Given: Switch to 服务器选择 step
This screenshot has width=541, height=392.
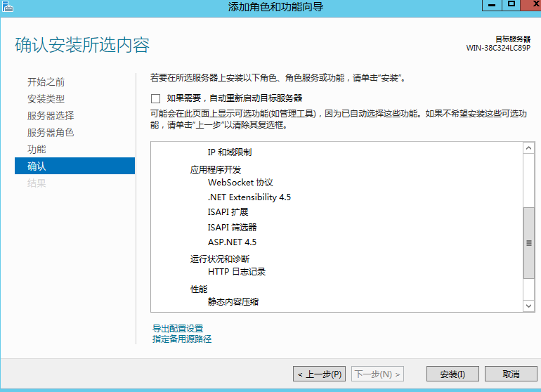Looking at the screenshot, I should click(51, 116).
